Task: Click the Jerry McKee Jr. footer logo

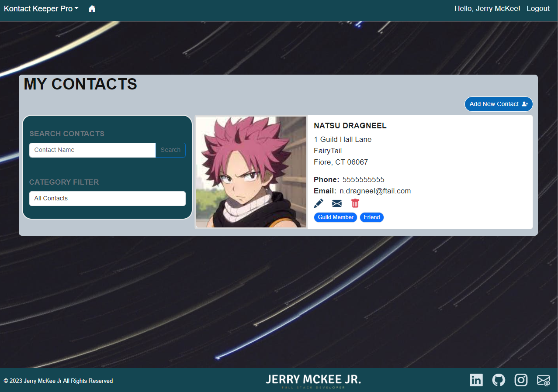Action: (x=313, y=381)
